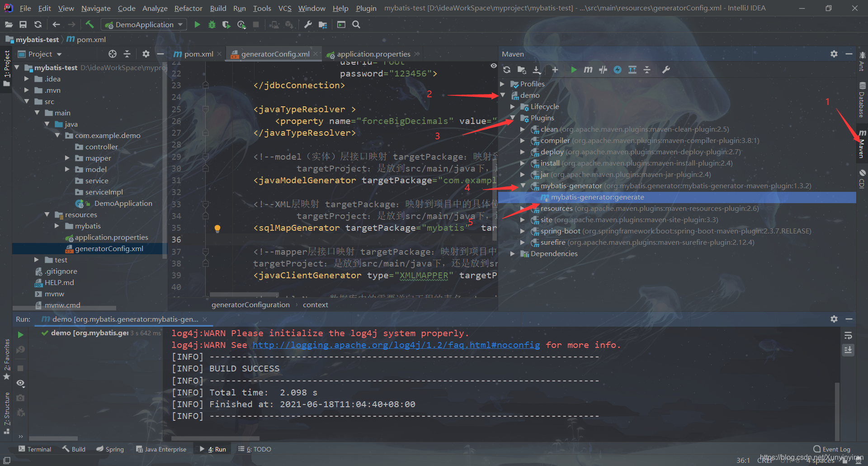Open DemoApplication run configuration dropdown
The height and width of the screenshot is (466, 868).
(144, 24)
